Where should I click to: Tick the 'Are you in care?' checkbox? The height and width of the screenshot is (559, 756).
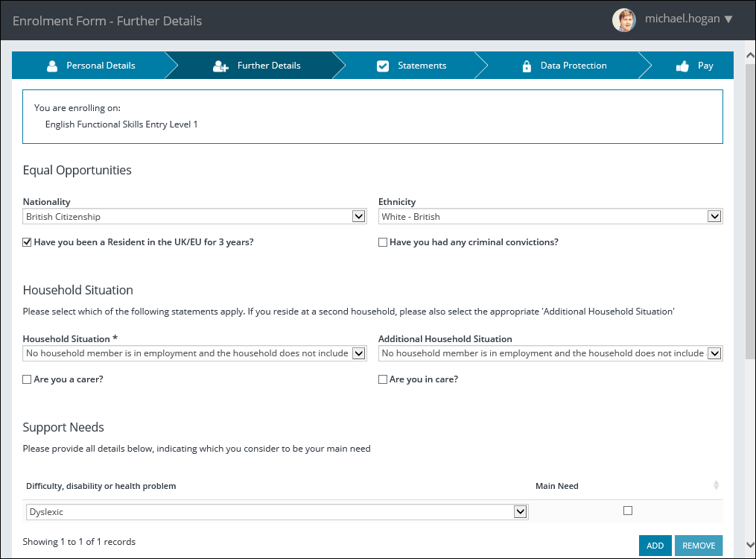[383, 379]
